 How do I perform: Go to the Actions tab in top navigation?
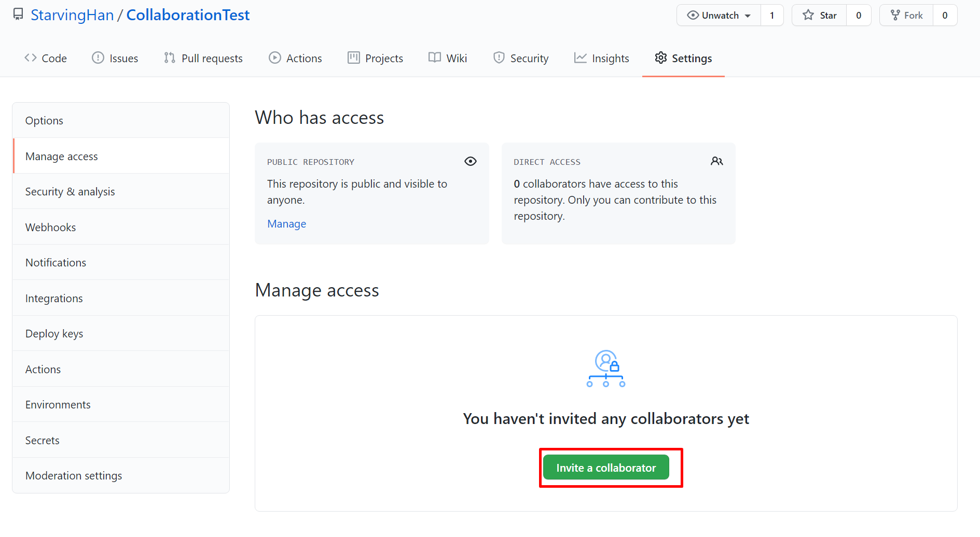296,58
